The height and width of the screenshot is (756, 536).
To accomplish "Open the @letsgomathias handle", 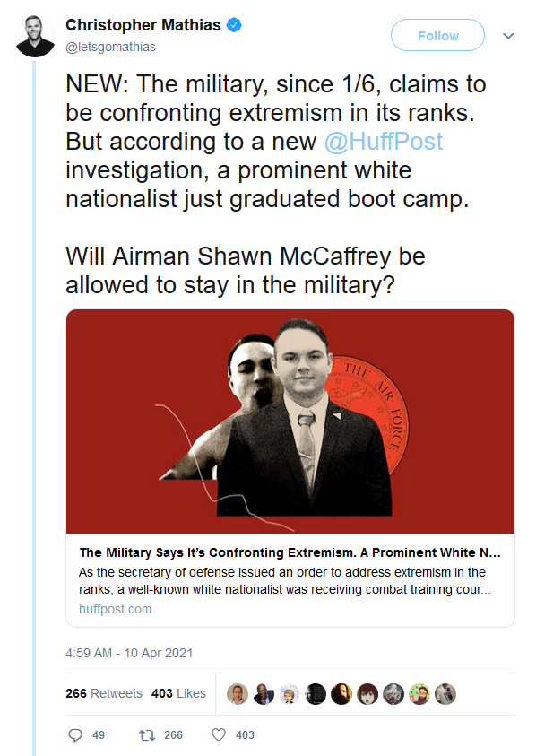I will click(111, 47).
